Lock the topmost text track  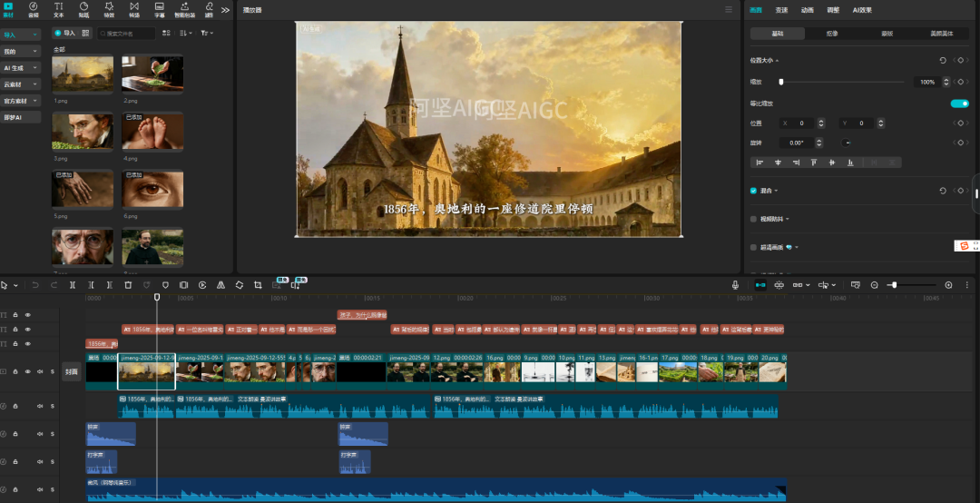point(15,315)
